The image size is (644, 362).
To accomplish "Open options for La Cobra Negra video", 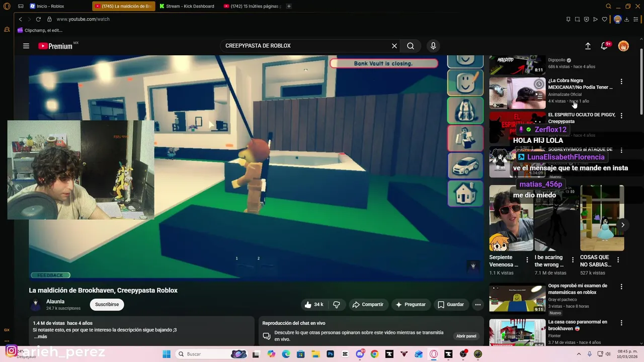I will pyautogui.click(x=621, y=81).
